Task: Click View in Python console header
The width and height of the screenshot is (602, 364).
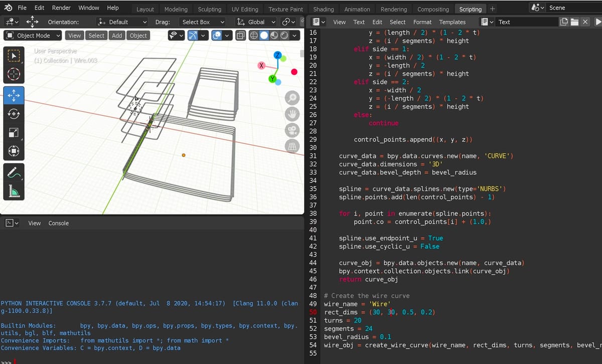Action: tap(35, 223)
